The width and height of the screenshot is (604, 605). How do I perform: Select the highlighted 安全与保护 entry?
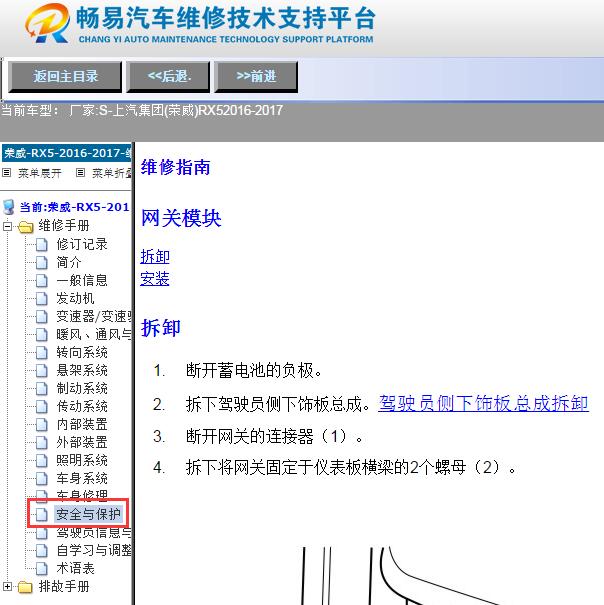[88, 514]
